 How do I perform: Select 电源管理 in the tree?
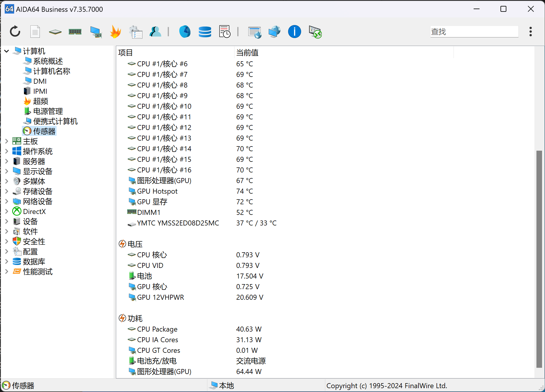pyautogui.click(x=48, y=111)
